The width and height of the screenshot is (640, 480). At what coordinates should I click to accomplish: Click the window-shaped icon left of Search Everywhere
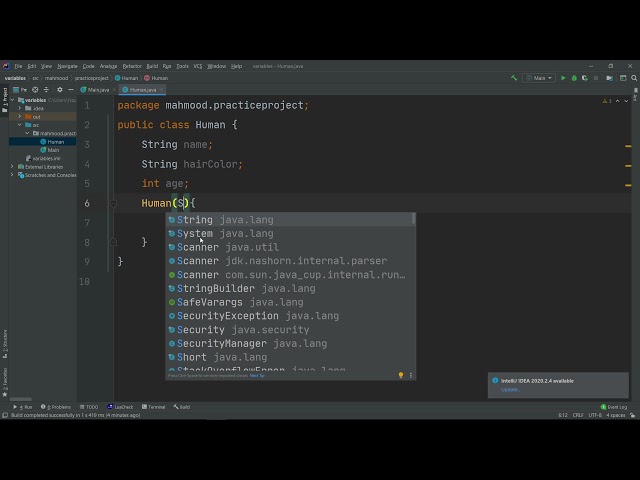623,78
